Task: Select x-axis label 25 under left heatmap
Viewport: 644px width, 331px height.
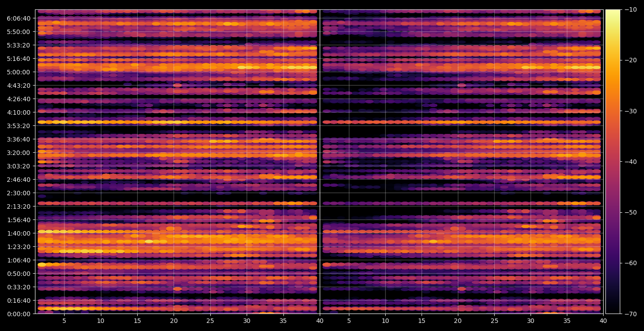Action: tap(210, 321)
